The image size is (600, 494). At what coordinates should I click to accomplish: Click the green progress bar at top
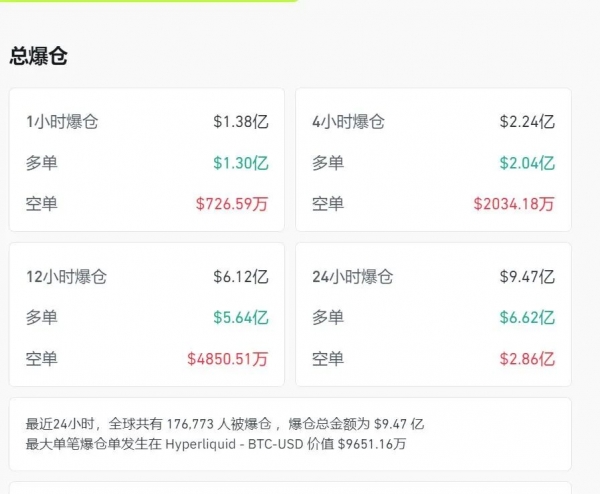click(x=148, y=1)
